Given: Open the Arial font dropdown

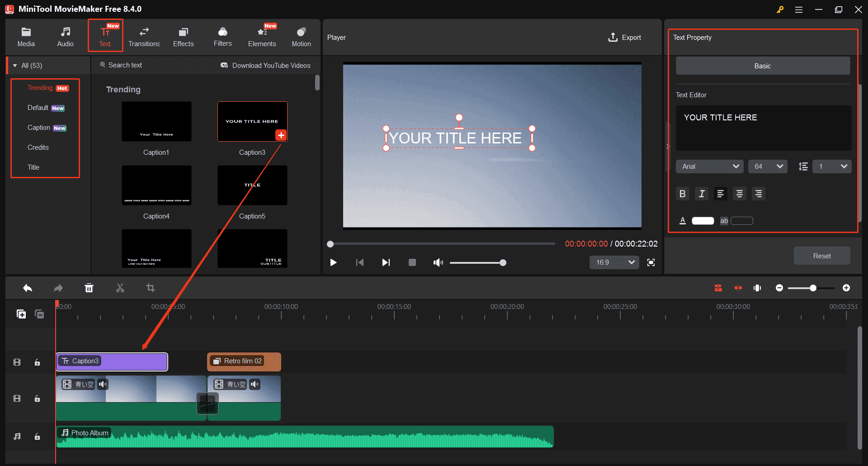Looking at the screenshot, I should coord(709,166).
